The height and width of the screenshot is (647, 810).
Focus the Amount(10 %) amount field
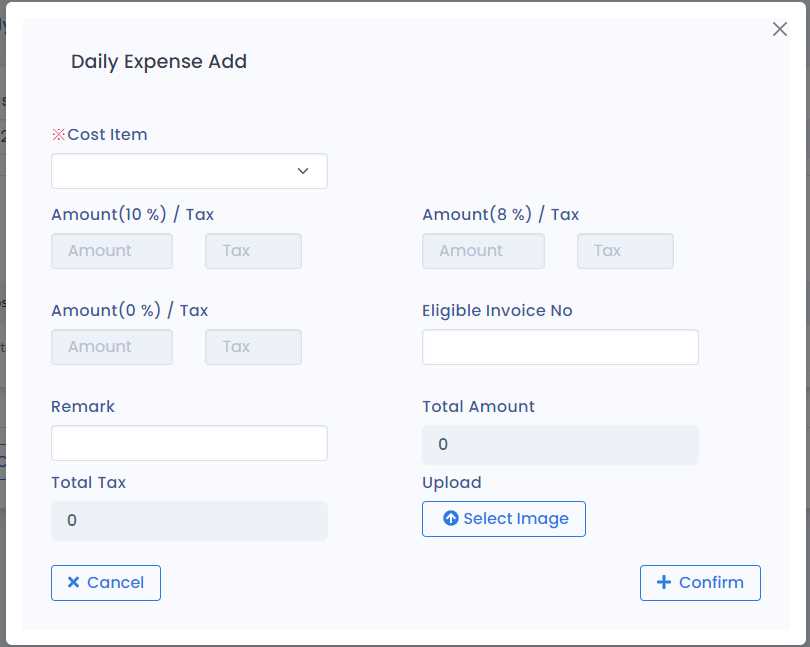[x=112, y=251]
